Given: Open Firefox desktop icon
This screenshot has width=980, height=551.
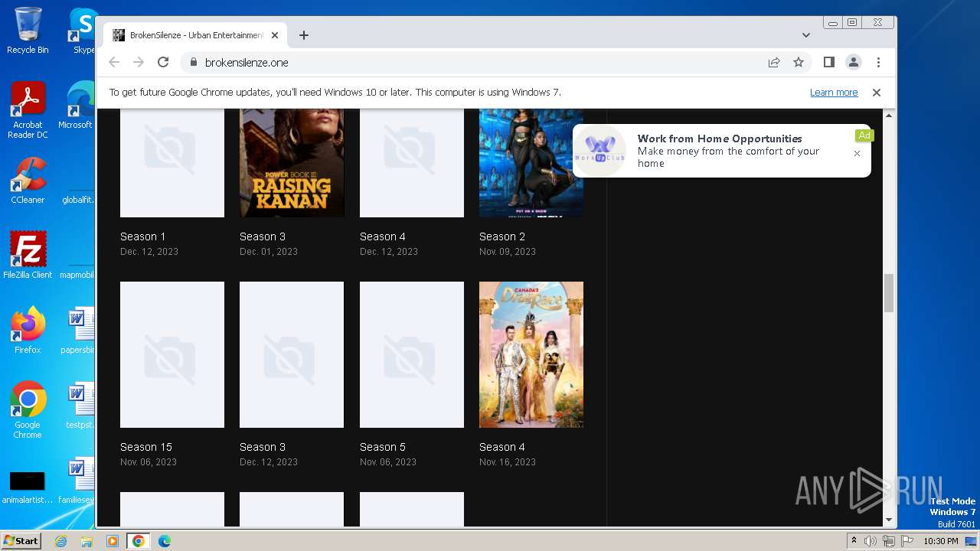Looking at the screenshot, I should tap(28, 331).
